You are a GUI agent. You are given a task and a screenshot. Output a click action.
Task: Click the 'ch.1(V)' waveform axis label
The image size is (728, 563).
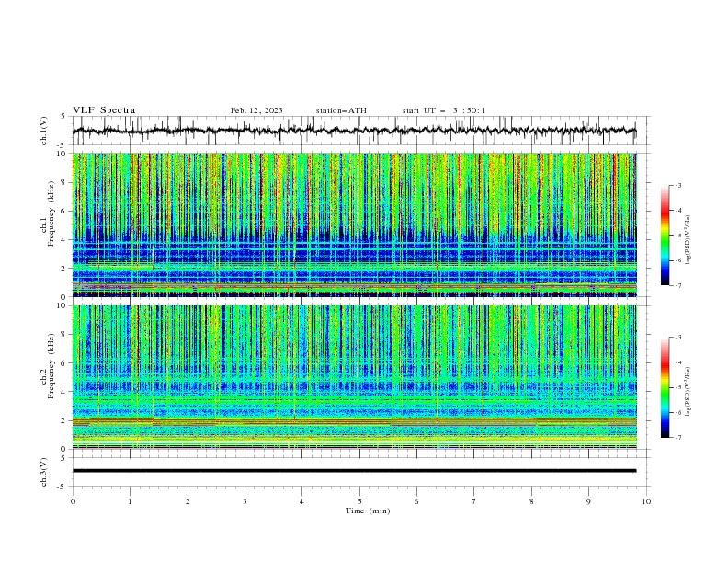44,131
